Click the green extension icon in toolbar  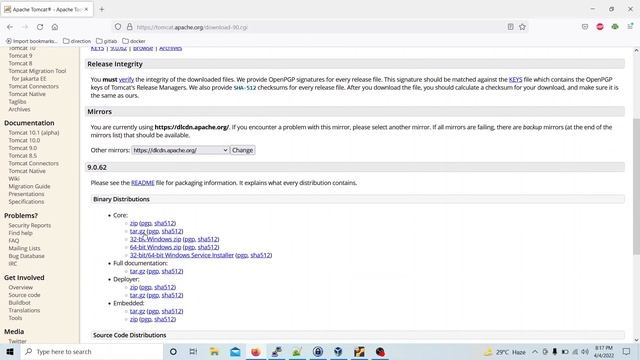(615, 27)
